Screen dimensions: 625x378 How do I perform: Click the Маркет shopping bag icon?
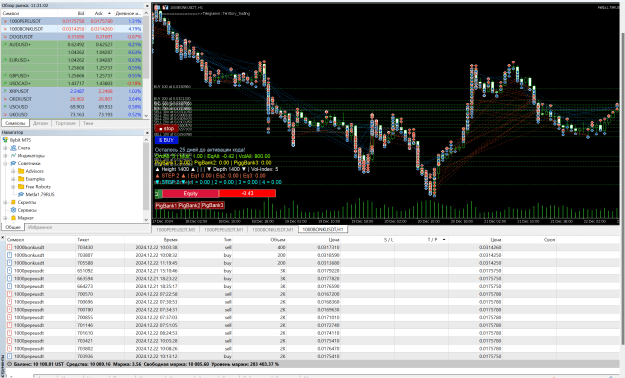pyautogui.click(x=13, y=218)
